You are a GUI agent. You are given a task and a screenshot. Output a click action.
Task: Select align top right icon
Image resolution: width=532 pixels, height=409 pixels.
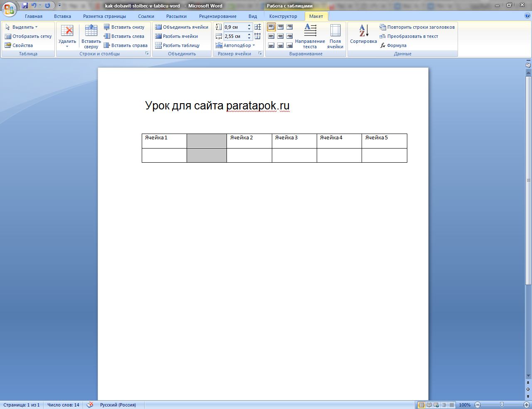pyautogui.click(x=290, y=27)
